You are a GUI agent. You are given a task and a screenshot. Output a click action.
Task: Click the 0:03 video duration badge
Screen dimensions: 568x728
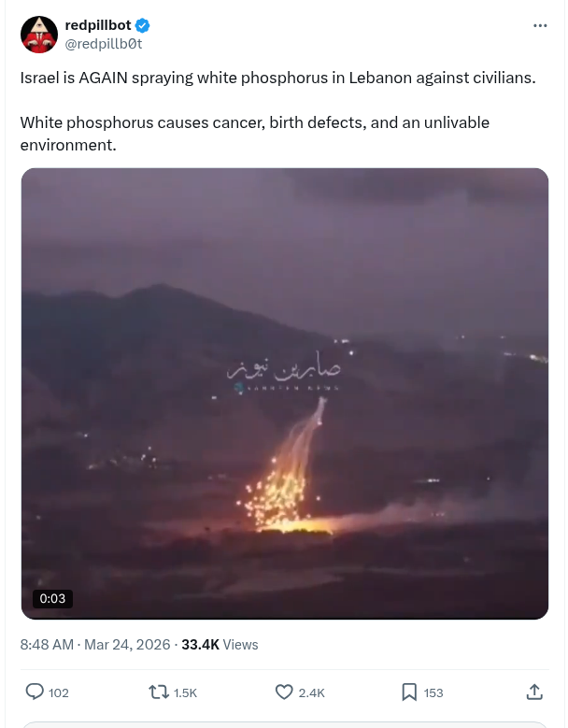52,598
